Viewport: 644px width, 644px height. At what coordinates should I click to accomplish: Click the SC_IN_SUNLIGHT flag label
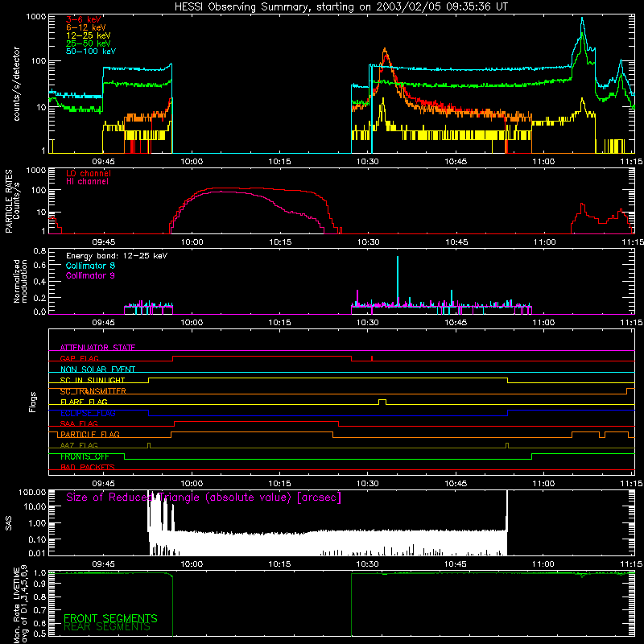(x=93, y=380)
